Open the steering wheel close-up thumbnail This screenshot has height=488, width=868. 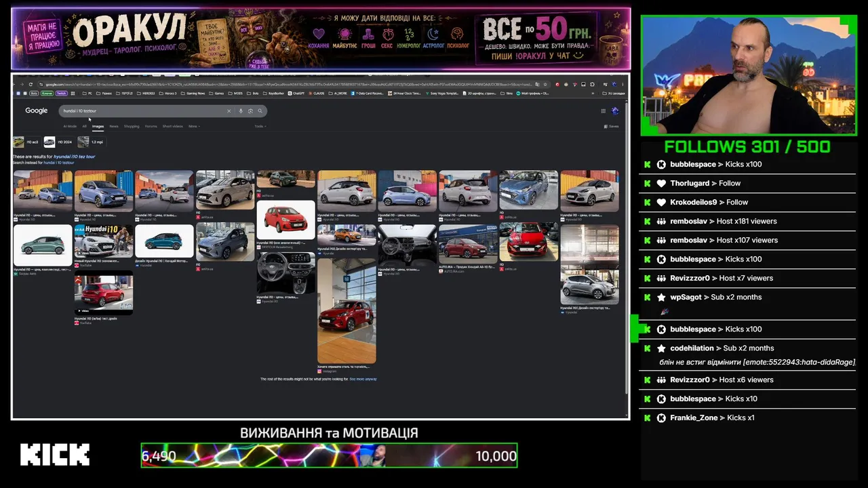[285, 273]
